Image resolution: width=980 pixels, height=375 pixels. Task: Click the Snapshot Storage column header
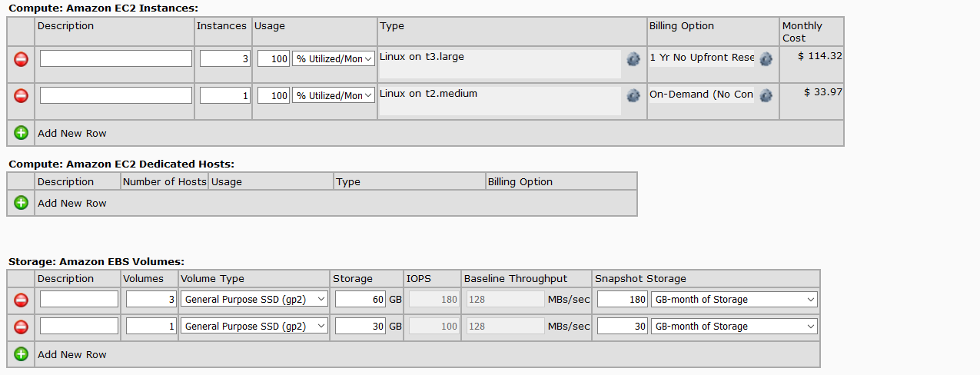point(640,279)
